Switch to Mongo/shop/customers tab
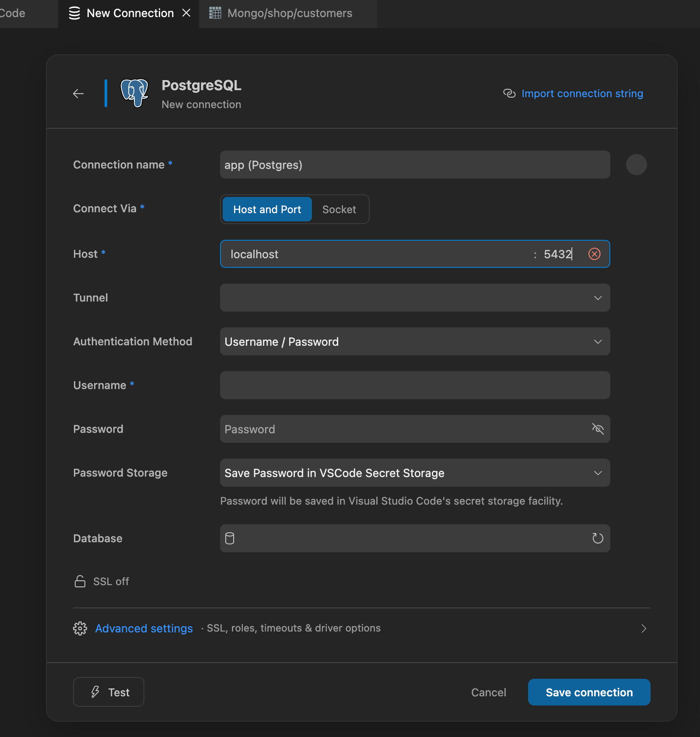This screenshot has width=700, height=737. click(x=289, y=14)
